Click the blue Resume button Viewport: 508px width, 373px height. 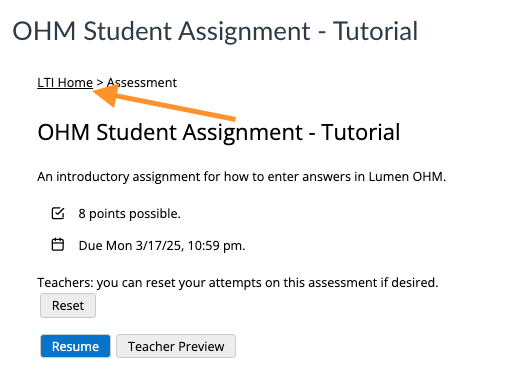point(75,346)
